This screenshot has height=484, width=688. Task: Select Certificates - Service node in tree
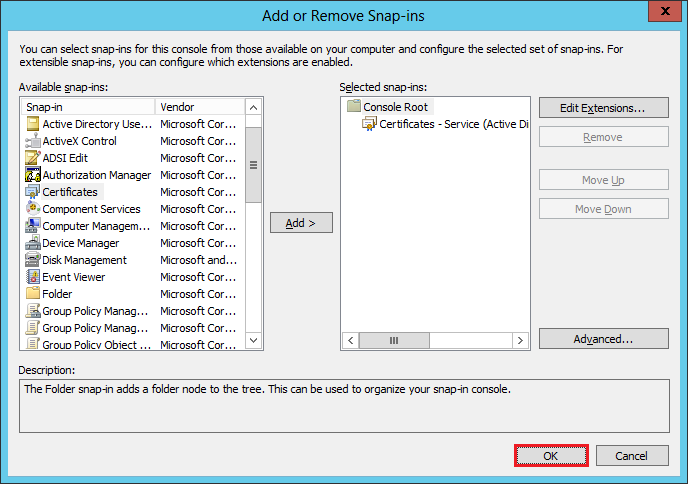click(452, 124)
